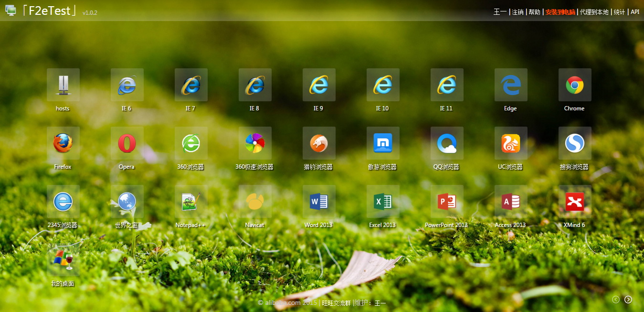Go to the next page arrow
This screenshot has width=644, height=312.
tap(628, 300)
